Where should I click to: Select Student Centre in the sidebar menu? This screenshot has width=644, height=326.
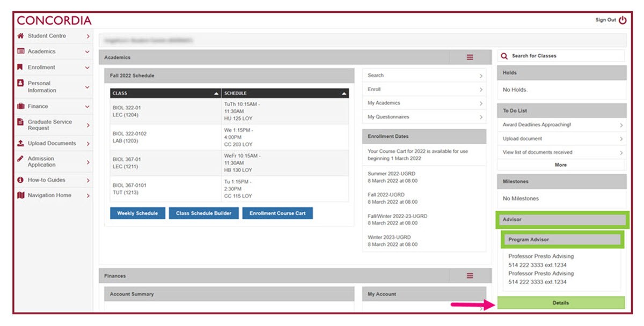tap(47, 36)
